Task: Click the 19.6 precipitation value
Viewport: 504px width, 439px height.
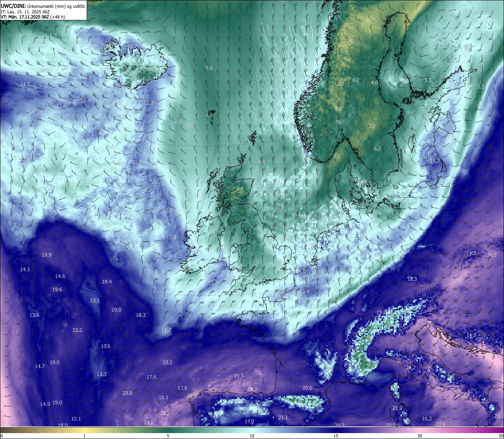Action: [x=57, y=290]
